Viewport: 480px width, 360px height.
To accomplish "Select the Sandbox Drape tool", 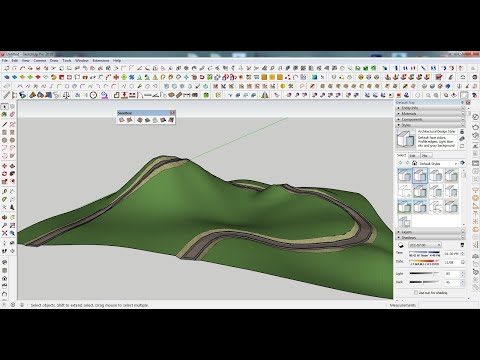I will pos(155,120).
